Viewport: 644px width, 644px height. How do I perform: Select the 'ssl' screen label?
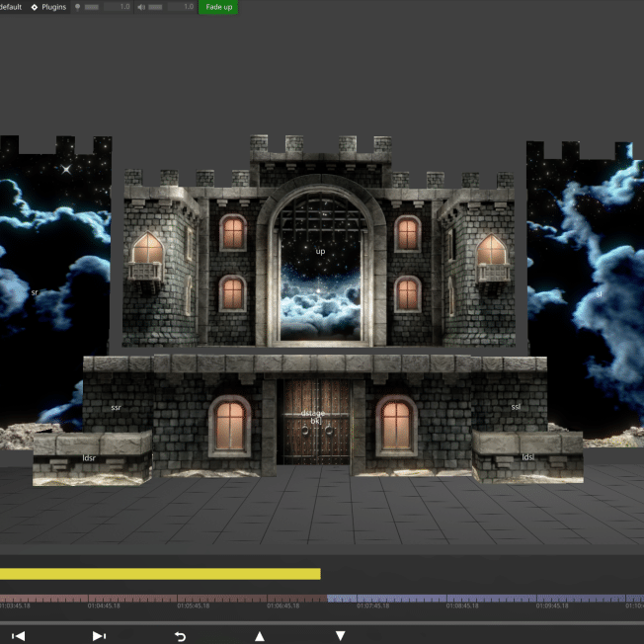[516, 407]
